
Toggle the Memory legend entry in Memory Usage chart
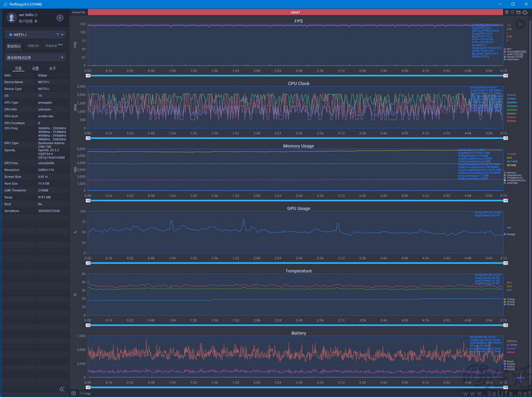pyautogui.click(x=510, y=172)
